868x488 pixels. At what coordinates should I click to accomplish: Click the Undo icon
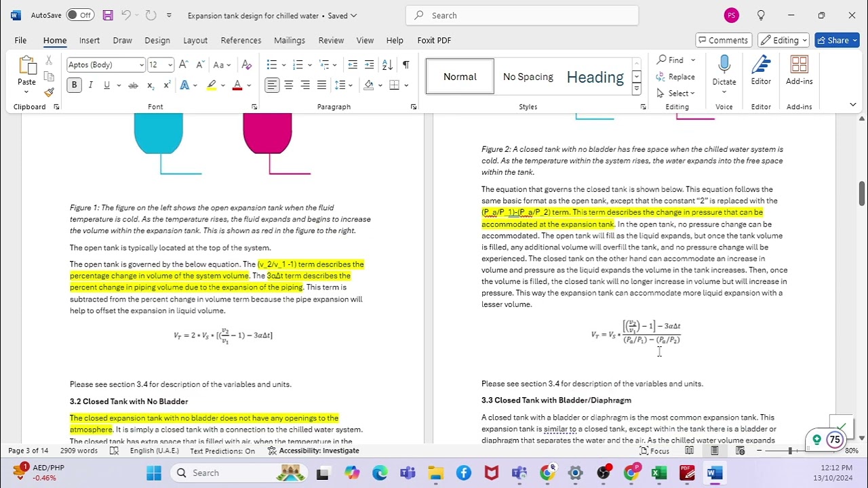pos(126,15)
